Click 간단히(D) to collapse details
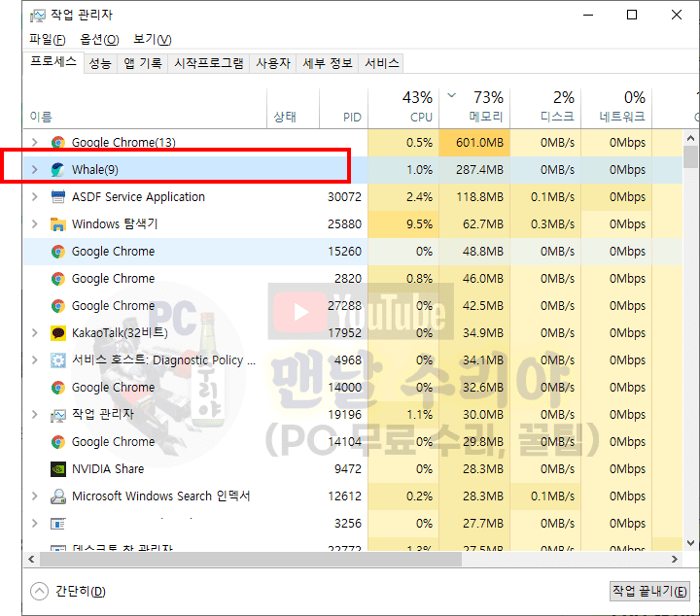This screenshot has height=616, width=700. [68, 592]
